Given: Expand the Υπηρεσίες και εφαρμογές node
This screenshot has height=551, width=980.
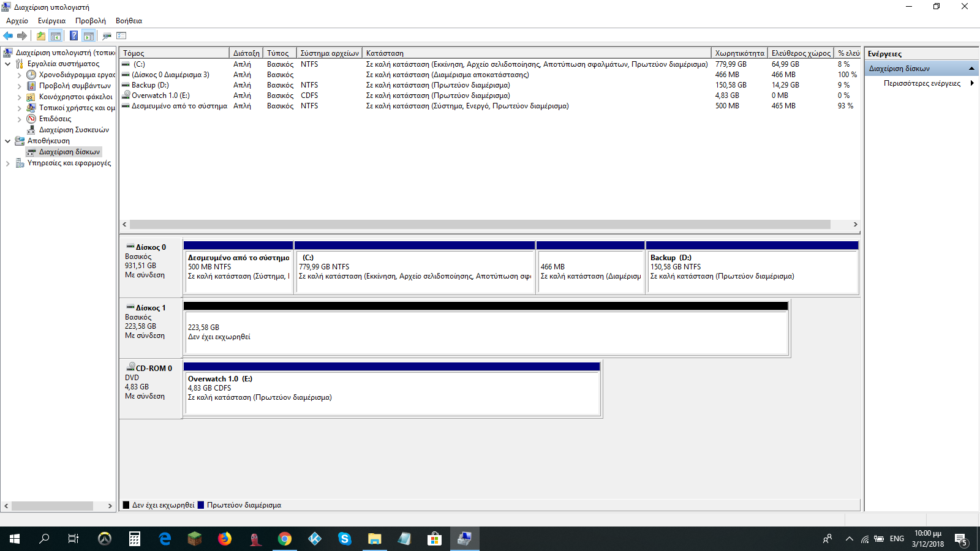Looking at the screenshot, I should (7, 163).
